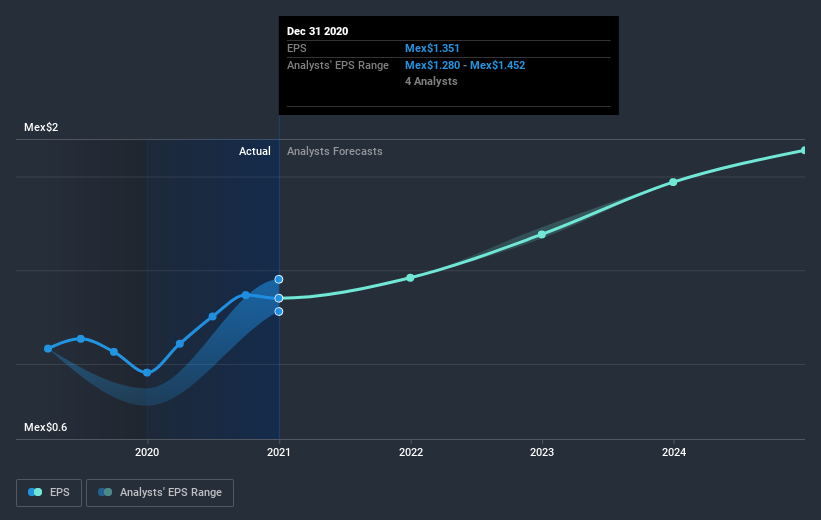This screenshot has height=520, width=821.
Task: Click the forecast point at 2022
Action: coord(410,278)
